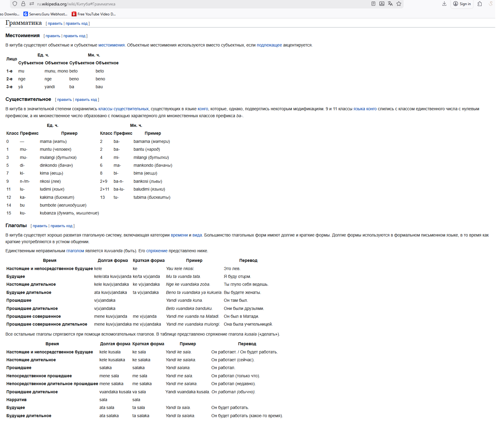Open site security padlock info

click(x=23, y=4)
